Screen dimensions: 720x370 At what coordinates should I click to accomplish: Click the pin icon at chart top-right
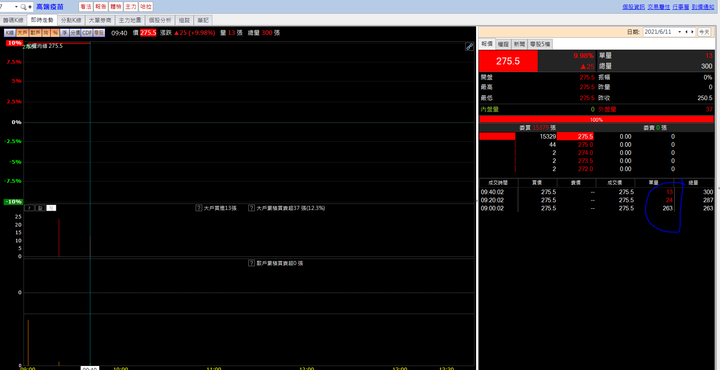tap(469, 46)
